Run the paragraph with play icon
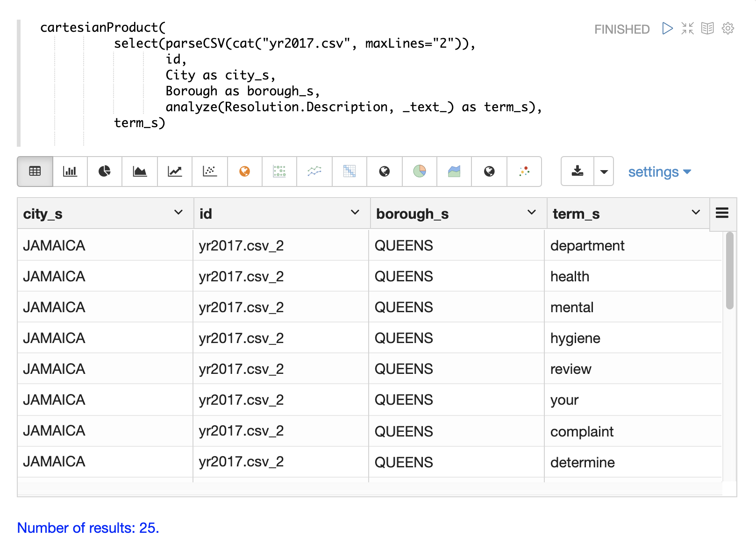Image resolution: width=756 pixels, height=544 pixels. point(667,29)
